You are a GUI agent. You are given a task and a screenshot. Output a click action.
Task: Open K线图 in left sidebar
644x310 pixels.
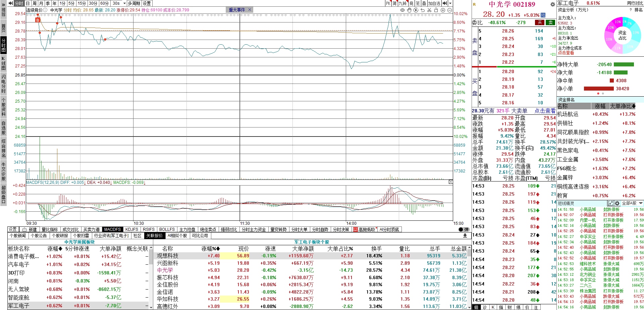point(3,63)
